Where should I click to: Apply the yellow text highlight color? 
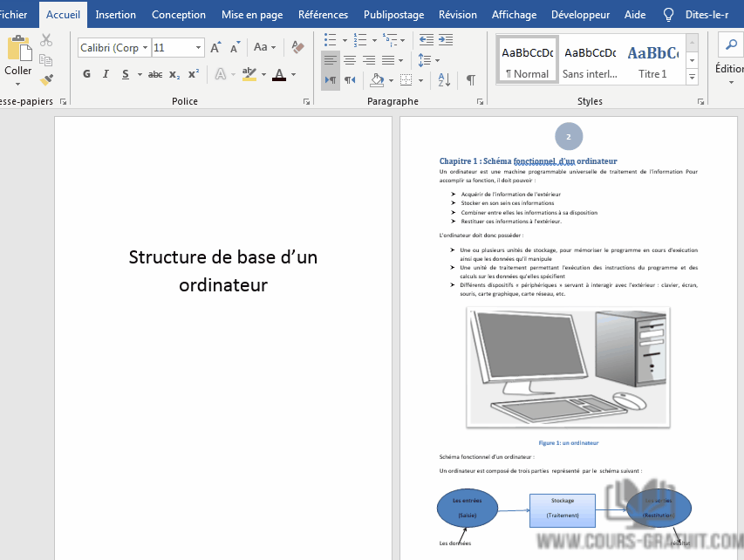click(x=249, y=74)
